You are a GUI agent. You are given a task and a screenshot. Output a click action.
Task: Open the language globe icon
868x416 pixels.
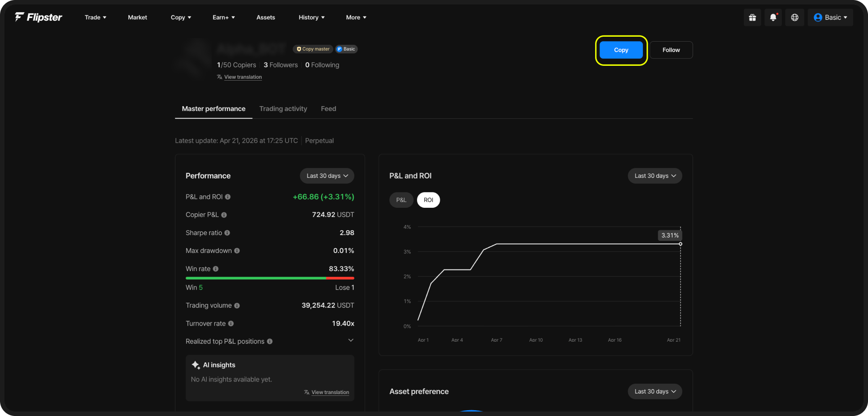pos(795,17)
